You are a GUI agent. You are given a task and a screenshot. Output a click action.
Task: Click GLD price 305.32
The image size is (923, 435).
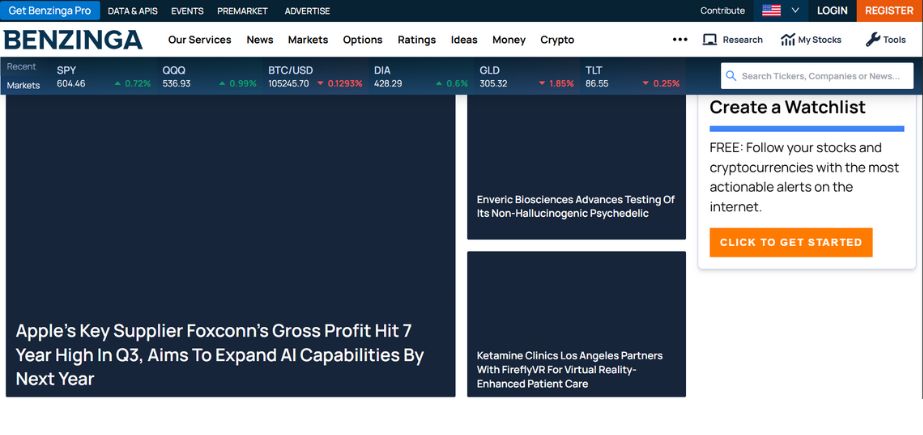[493, 84]
